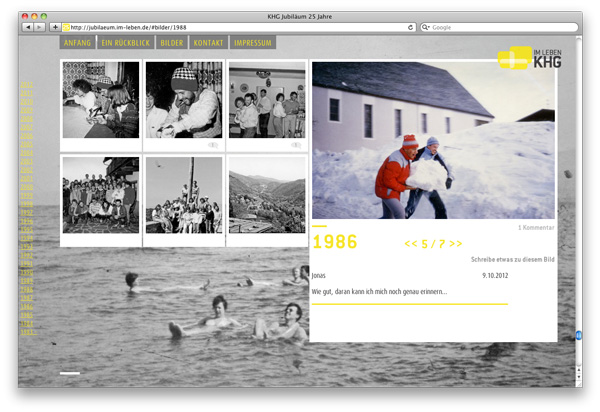This screenshot has height=412, width=600.
Task: Reload the page with the refresh icon
Action: pos(410,28)
